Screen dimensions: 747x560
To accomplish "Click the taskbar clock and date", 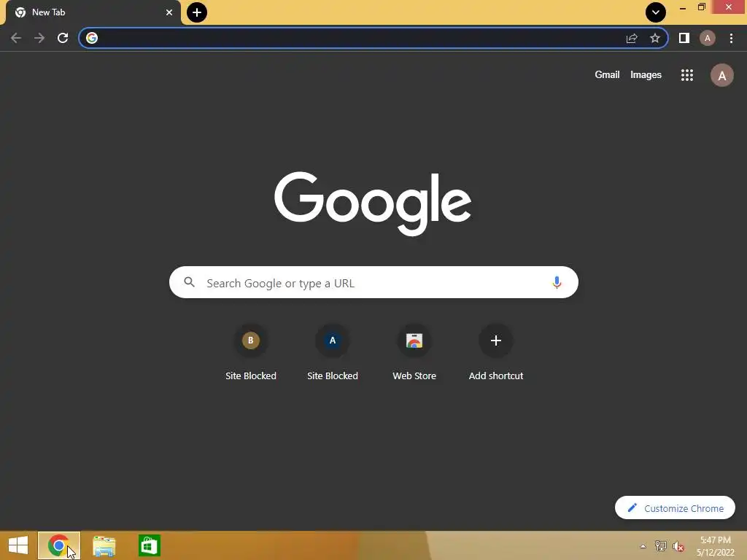I will [x=715, y=546].
